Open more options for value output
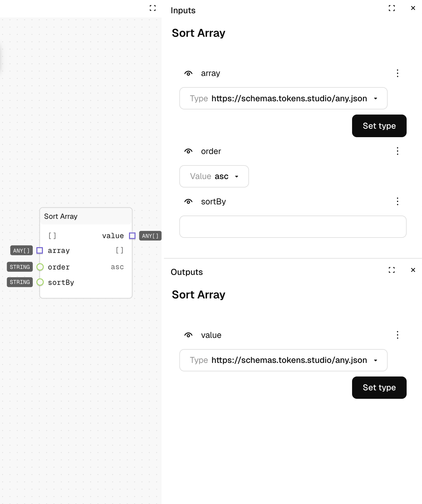Viewport: 422px width, 504px height. tap(398, 335)
